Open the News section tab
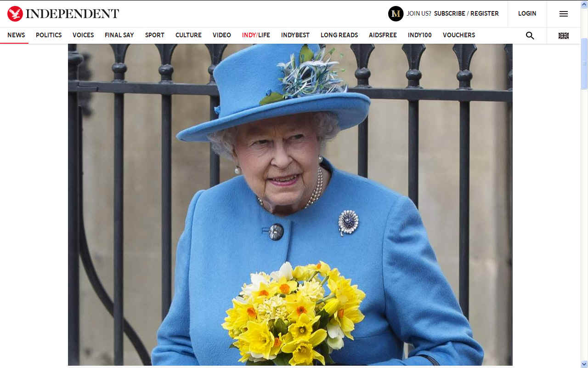588x368 pixels. (16, 35)
